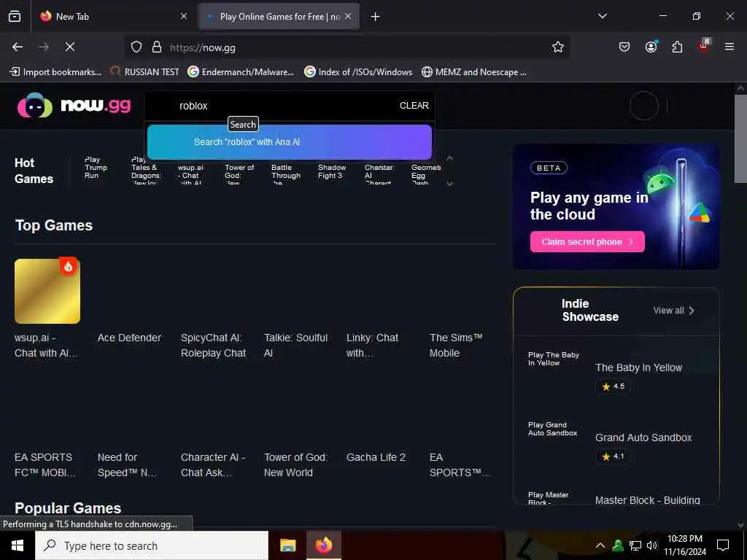Viewport: 747px width, 560px height.
Task: Close the Play Online Games tab
Action: 348,16
